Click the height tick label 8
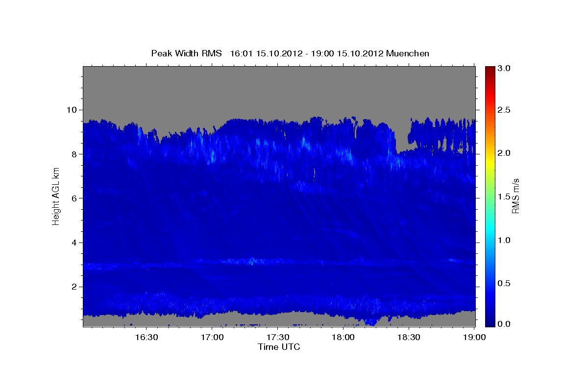Viewport: 588px width, 392px height. click(75, 154)
